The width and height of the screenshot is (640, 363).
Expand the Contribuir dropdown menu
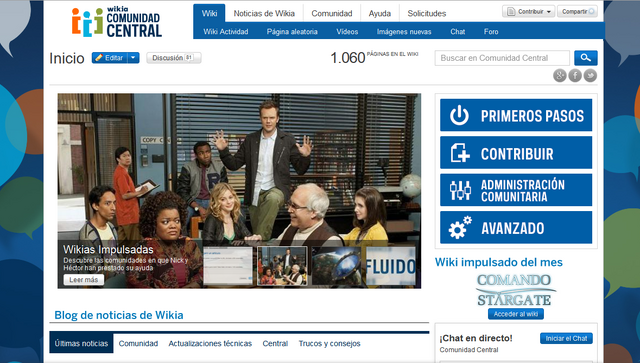coord(528,11)
